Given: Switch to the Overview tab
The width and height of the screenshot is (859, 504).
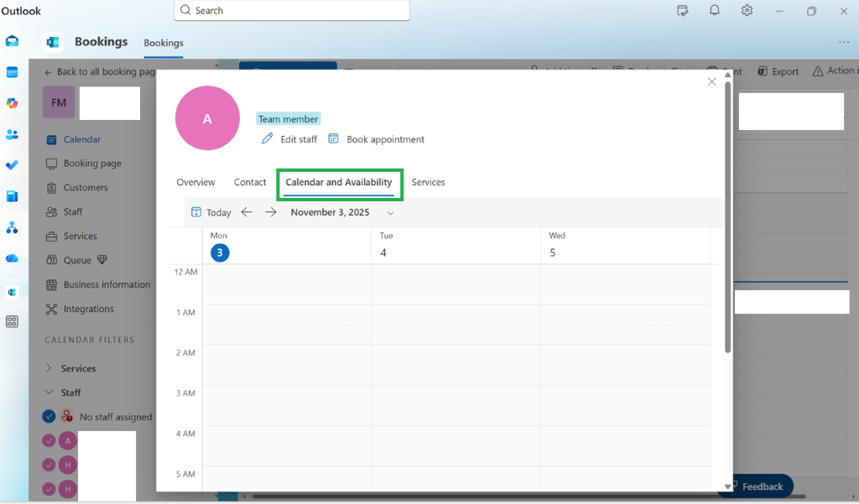Looking at the screenshot, I should point(195,182).
